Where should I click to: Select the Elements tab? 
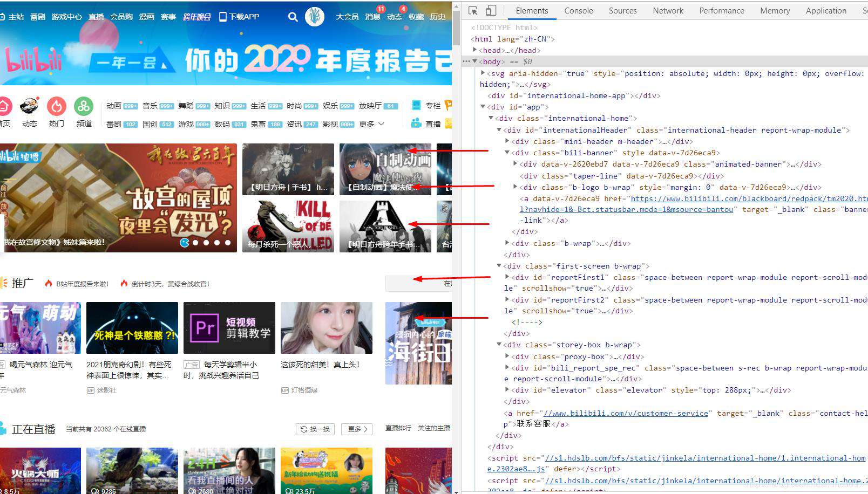click(x=532, y=10)
